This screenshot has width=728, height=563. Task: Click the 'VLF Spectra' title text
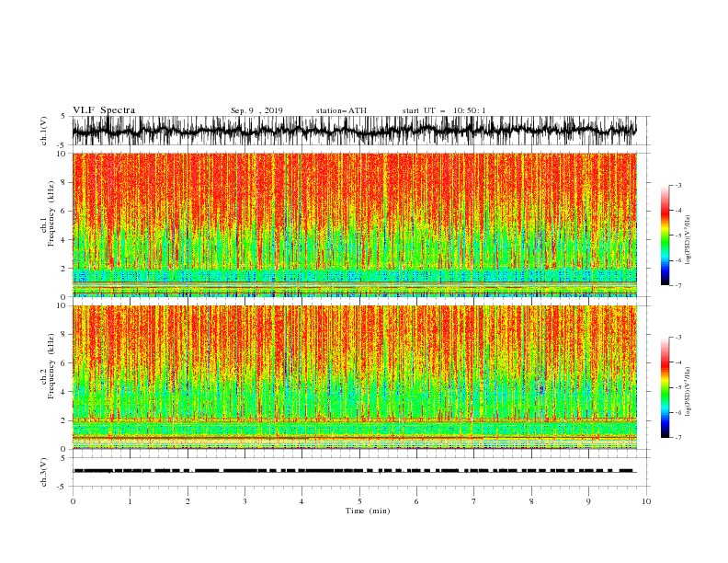click(x=104, y=110)
